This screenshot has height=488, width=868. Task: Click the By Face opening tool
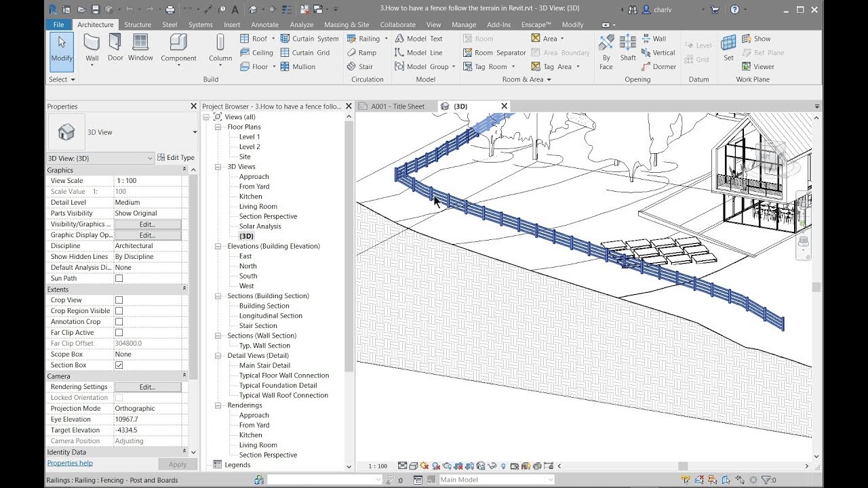tap(606, 52)
